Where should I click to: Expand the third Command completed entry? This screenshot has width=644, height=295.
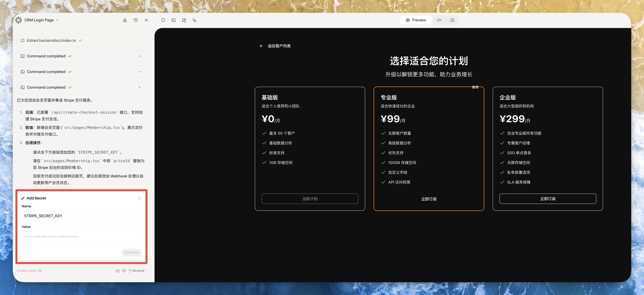tap(139, 87)
